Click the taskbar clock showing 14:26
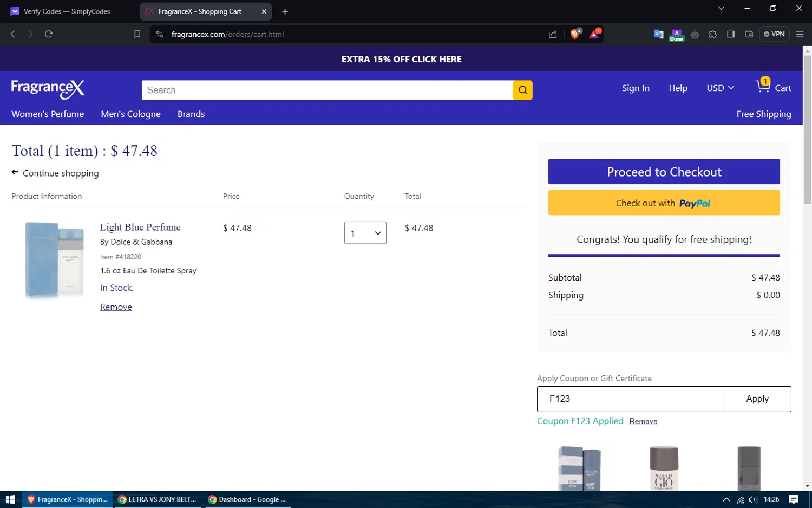The height and width of the screenshot is (508, 812). (771, 499)
